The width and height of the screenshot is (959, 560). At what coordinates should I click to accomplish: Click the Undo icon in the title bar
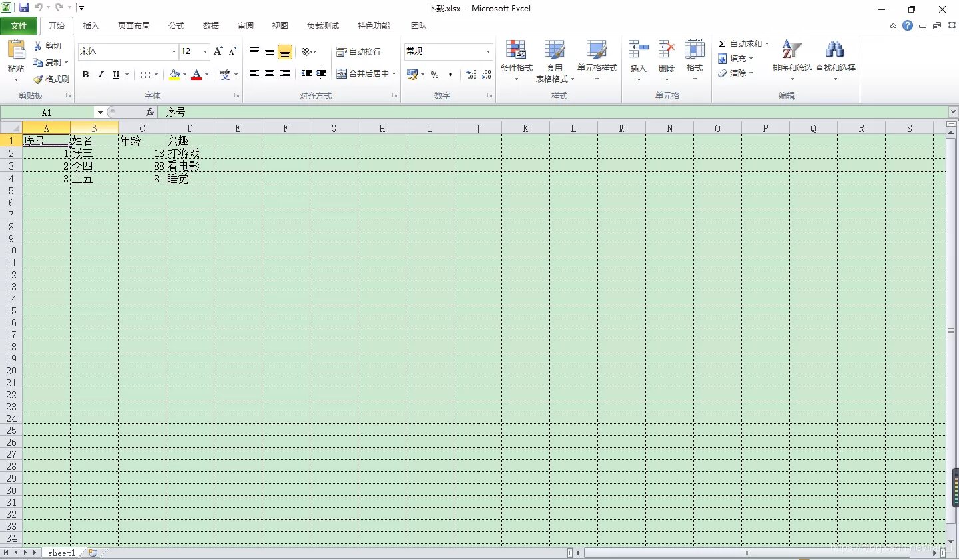coord(39,8)
